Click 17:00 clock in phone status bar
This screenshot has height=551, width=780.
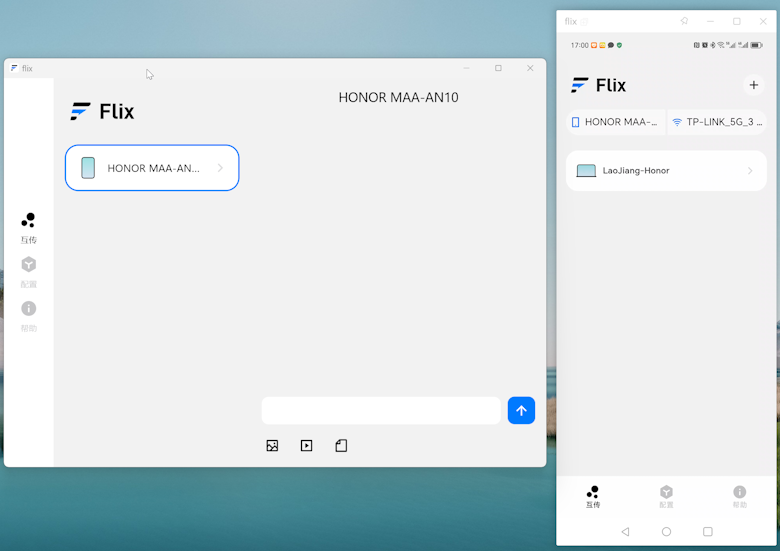point(580,45)
